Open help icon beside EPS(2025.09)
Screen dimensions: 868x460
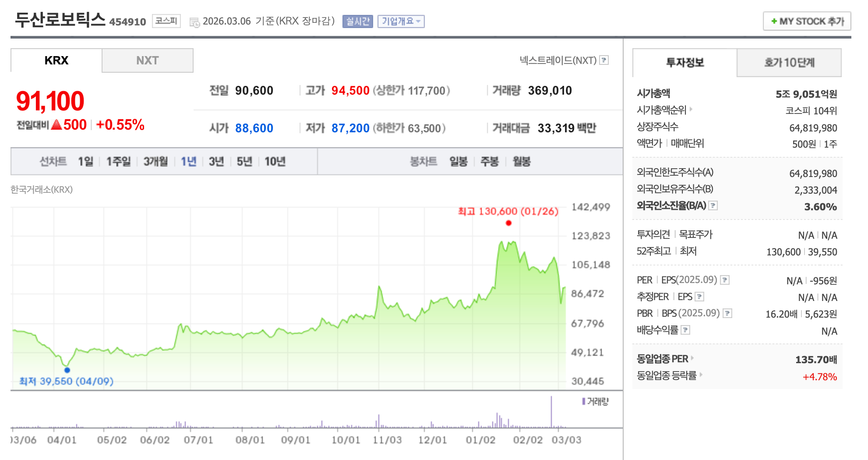[x=725, y=280]
